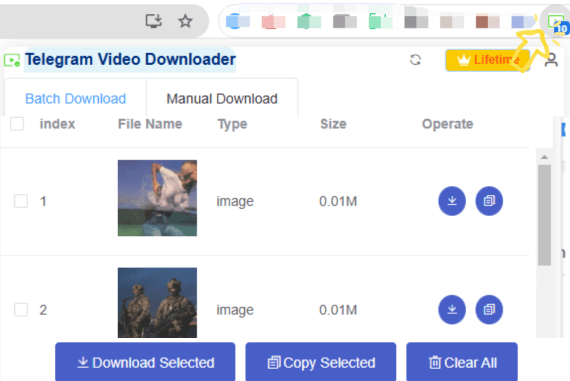This screenshot has width=570, height=381.
Task: Check the checkbox for row 2
Action: [21, 310]
